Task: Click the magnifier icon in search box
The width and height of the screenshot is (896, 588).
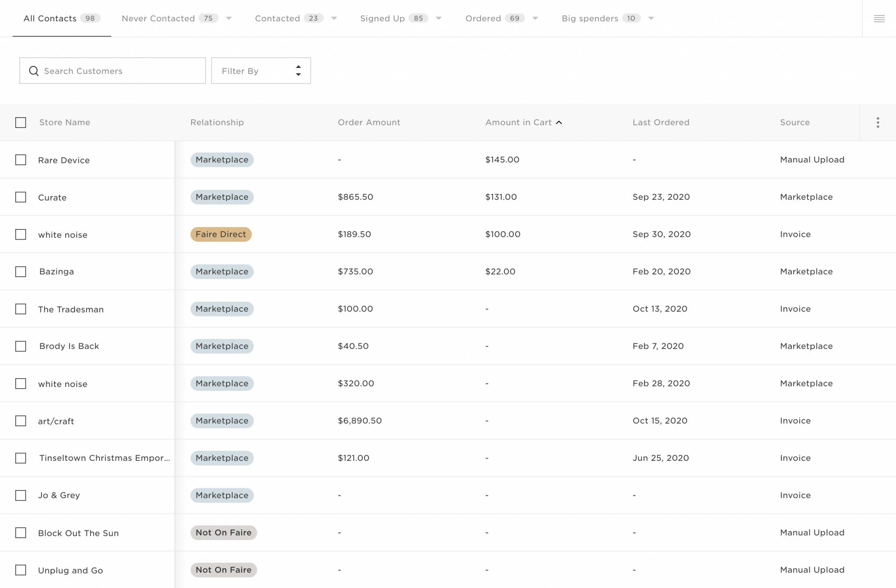Action: click(34, 71)
